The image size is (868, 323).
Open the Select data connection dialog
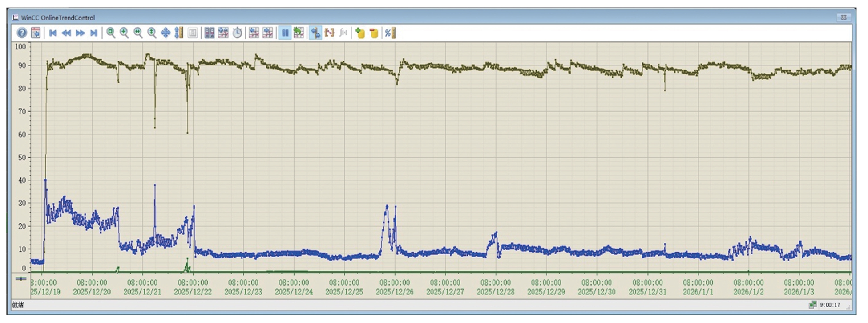[x=210, y=33]
